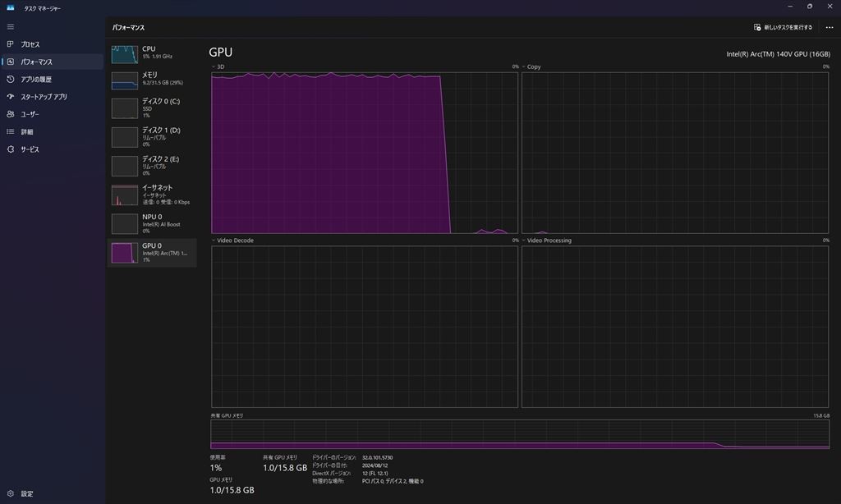Select NPU 0 Intel AI Boost item
841x504 pixels.
152,223
